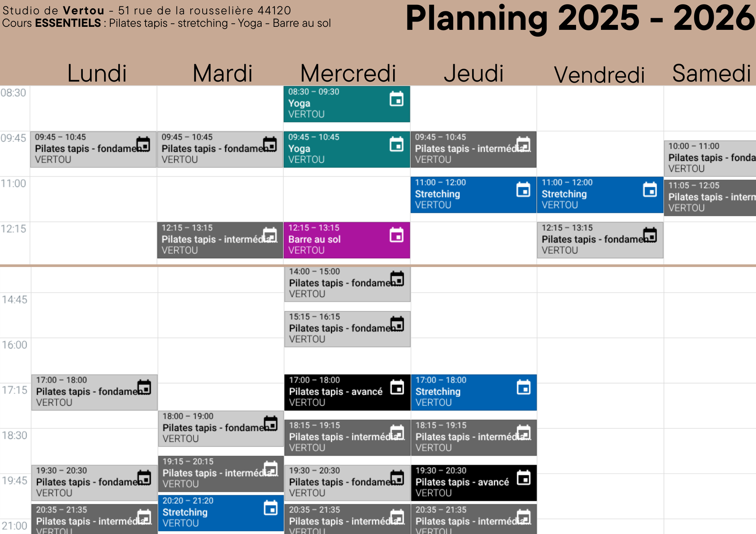Click calendar icon on Wednesday 08:30 Yoga
Screen dimensions: 756x534
pyautogui.click(x=397, y=99)
